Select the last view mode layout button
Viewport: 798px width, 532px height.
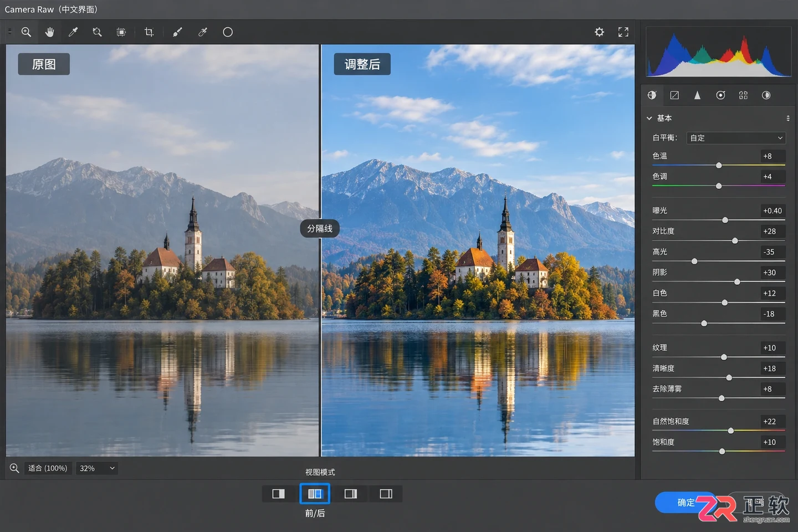(386, 494)
